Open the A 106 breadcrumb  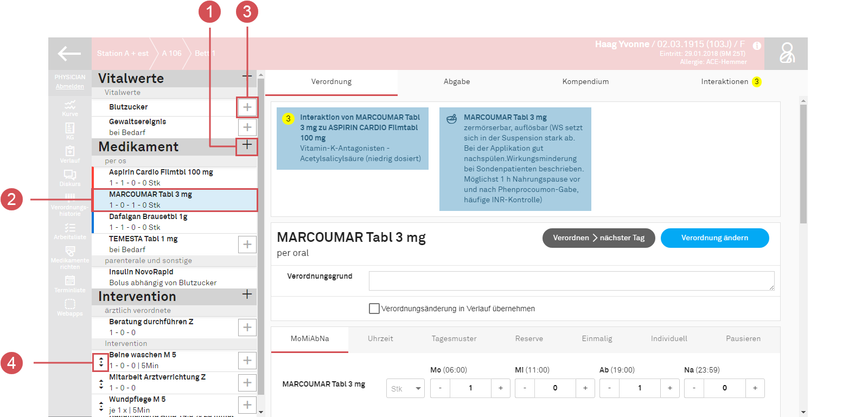coord(172,54)
